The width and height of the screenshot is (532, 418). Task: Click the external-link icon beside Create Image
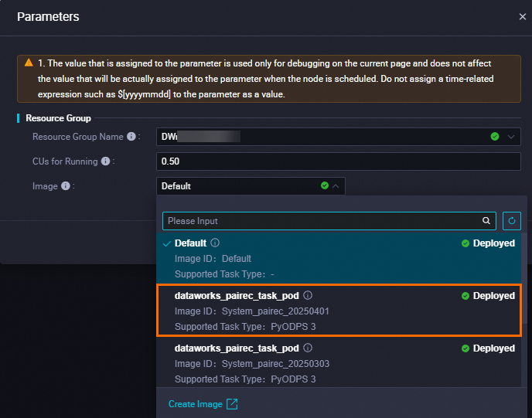click(x=232, y=404)
